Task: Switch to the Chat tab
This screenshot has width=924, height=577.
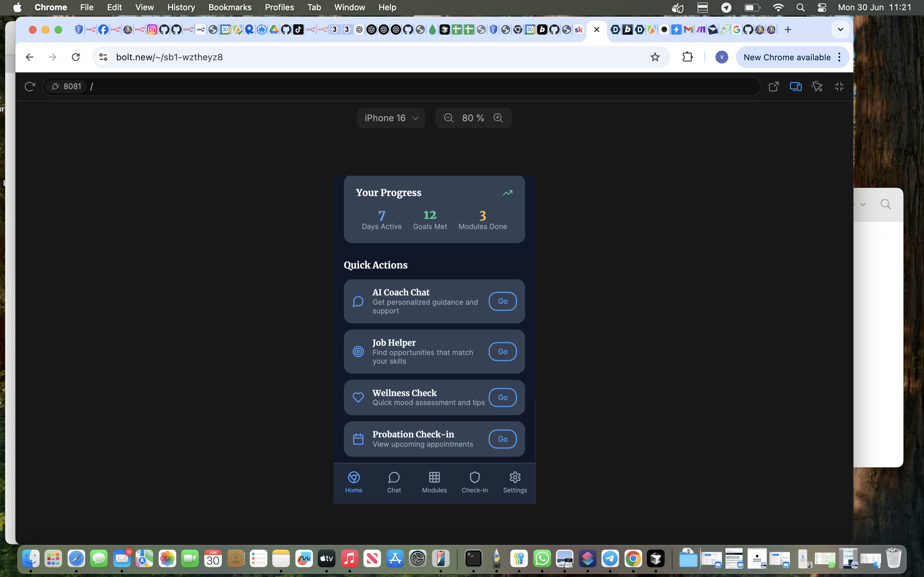Action: click(394, 481)
